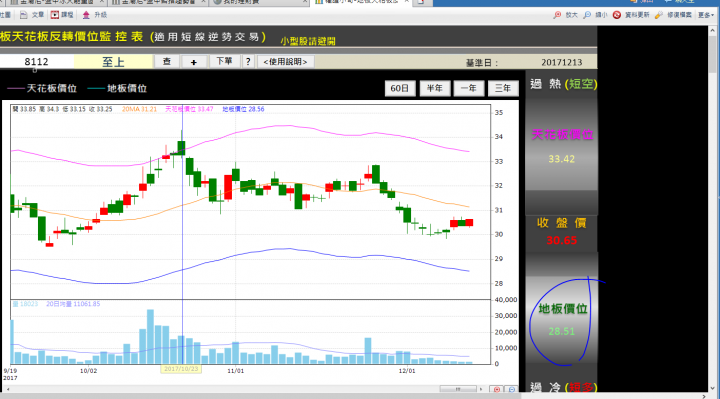The height and width of the screenshot is (399, 720).
Task: Close the 我的理財寶 tab
Action: (304, 2)
